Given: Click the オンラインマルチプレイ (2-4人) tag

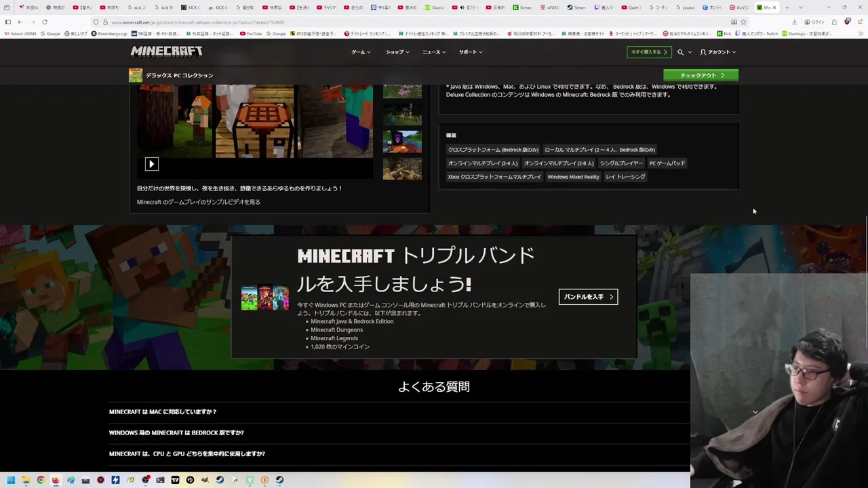Looking at the screenshot, I should 483,163.
